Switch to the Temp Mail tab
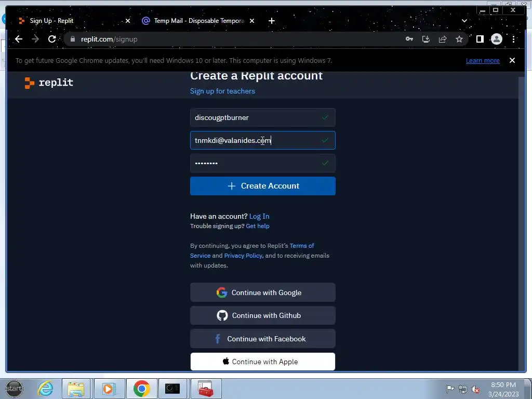The width and height of the screenshot is (532, 399). 199,21
